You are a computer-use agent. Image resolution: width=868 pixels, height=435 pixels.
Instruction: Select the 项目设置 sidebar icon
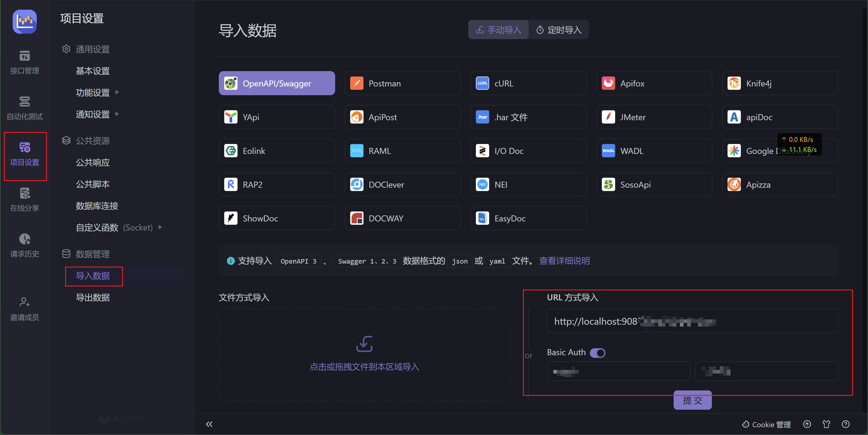[25, 154]
